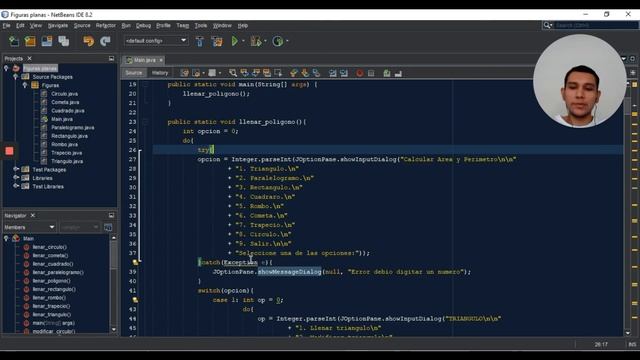Open the Debug menu
Viewport: 640px width, 360px height.
[143, 25]
